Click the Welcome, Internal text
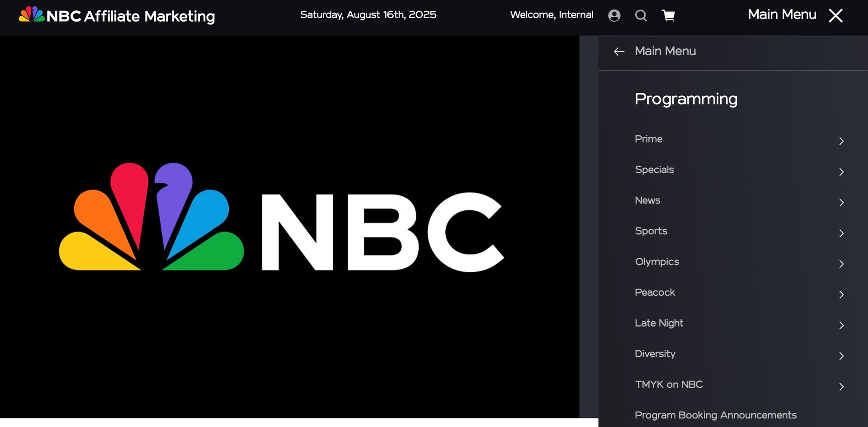 coord(552,15)
